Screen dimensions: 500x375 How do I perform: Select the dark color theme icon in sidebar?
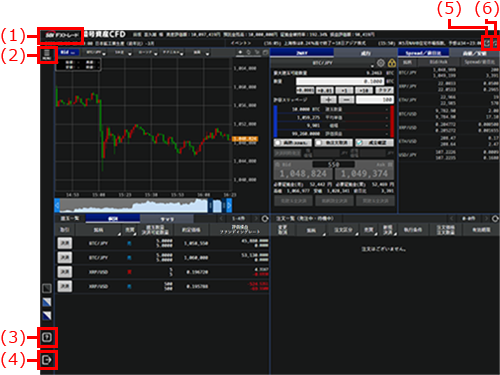[47, 288]
